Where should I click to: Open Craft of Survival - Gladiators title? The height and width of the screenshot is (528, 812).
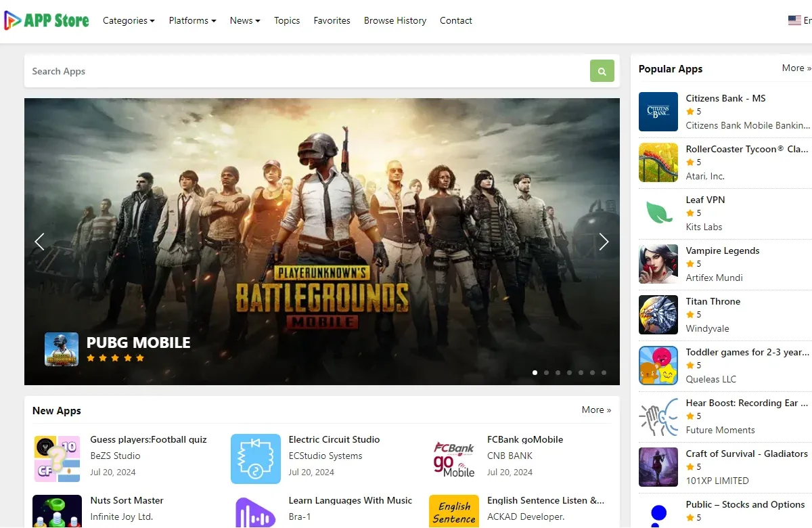tap(747, 454)
